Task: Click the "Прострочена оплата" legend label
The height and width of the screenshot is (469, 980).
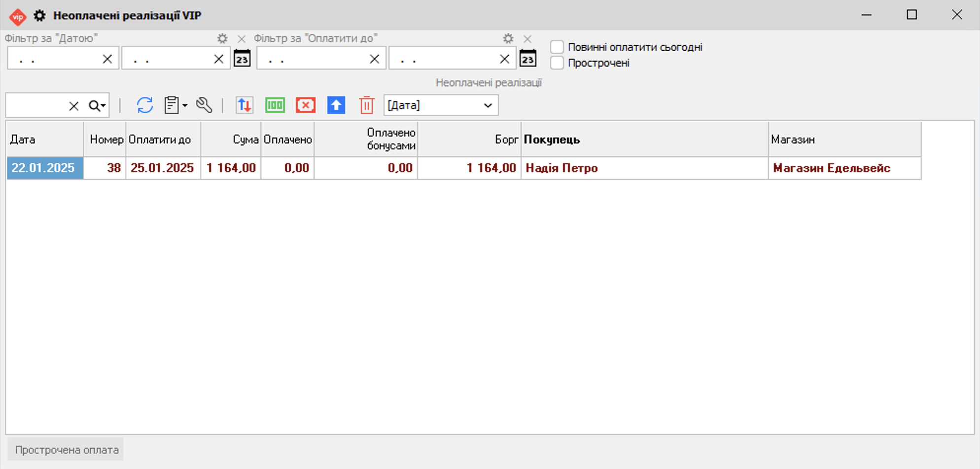Action: click(x=67, y=450)
